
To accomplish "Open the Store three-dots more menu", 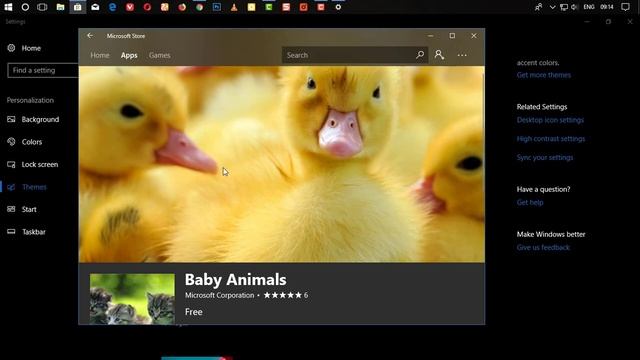I will click(462, 55).
